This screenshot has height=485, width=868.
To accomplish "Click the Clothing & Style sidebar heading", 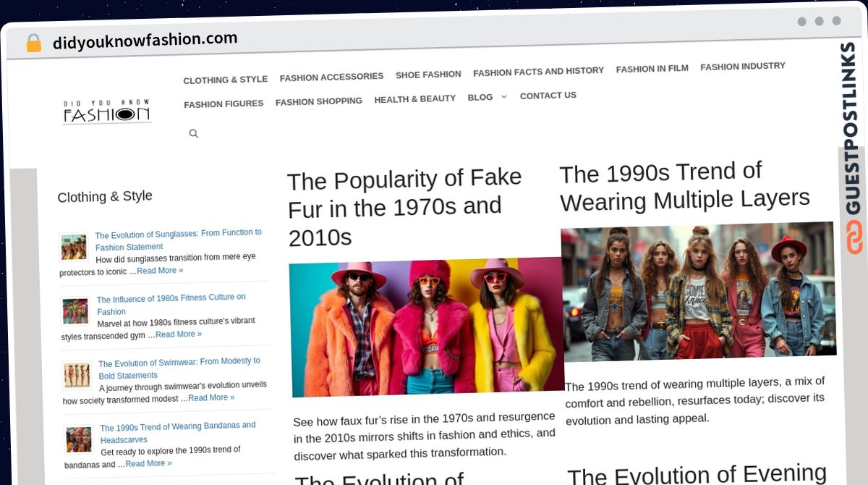I will click(x=105, y=196).
